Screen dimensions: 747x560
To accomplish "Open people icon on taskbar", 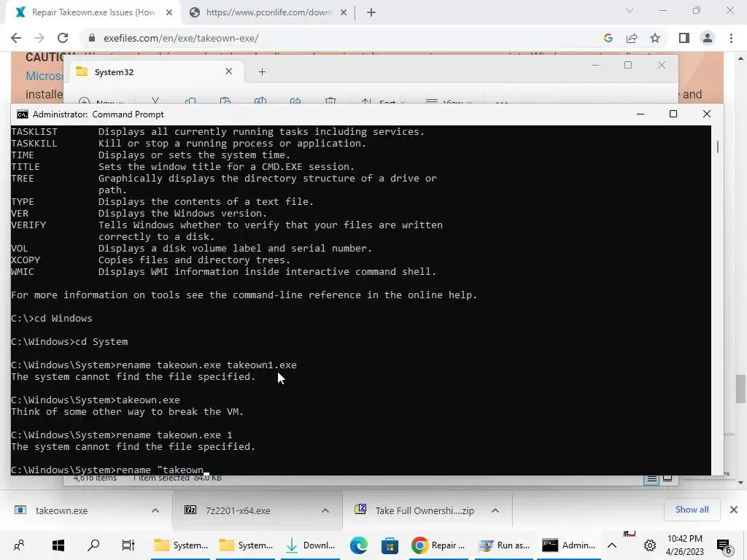I will pyautogui.click(x=19, y=545).
